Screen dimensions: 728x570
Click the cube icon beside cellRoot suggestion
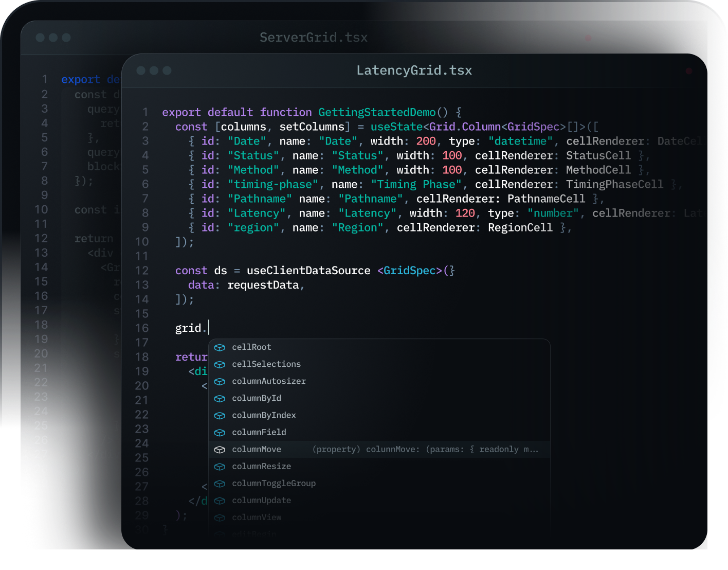tap(220, 348)
